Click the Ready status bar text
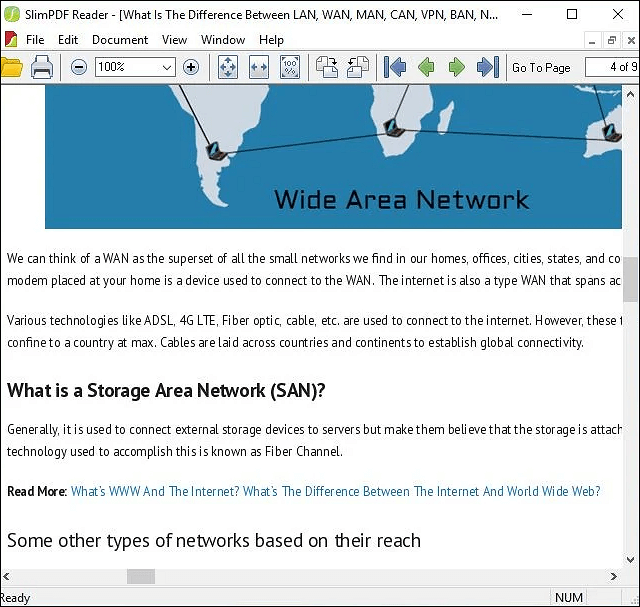Screen dimensions: 640x607 pos(15,598)
